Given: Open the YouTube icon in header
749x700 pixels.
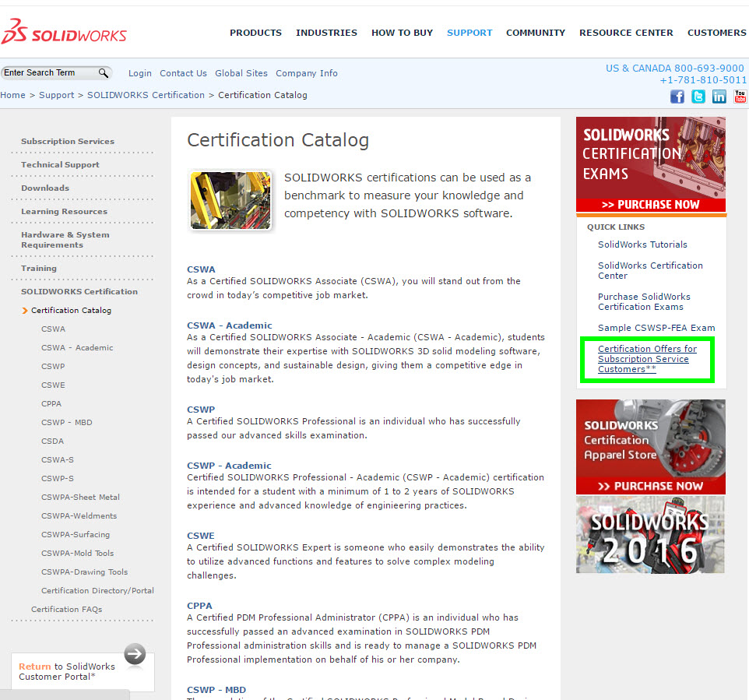Looking at the screenshot, I should (x=740, y=97).
